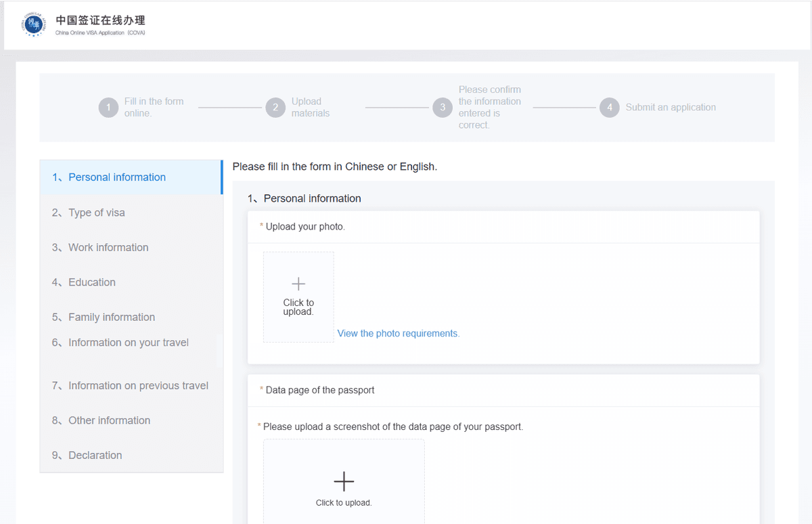Screen dimensions: 812x524
Task: Click step 2 circle in progress bar
Action: (275, 108)
